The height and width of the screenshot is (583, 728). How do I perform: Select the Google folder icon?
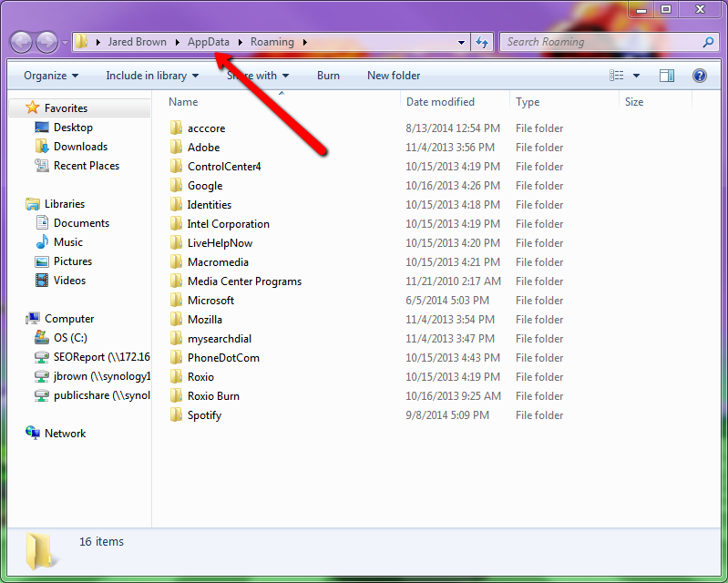(x=176, y=185)
